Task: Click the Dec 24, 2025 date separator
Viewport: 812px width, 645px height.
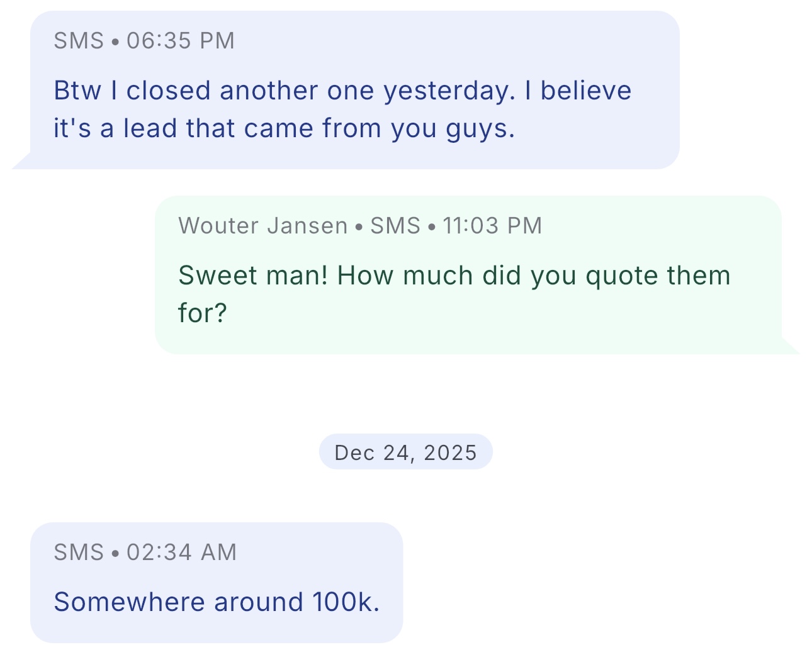Action: point(405,452)
